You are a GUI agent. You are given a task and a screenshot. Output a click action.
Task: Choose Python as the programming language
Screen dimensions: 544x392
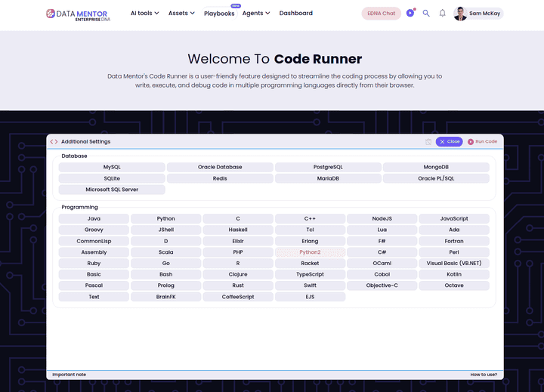165,219
